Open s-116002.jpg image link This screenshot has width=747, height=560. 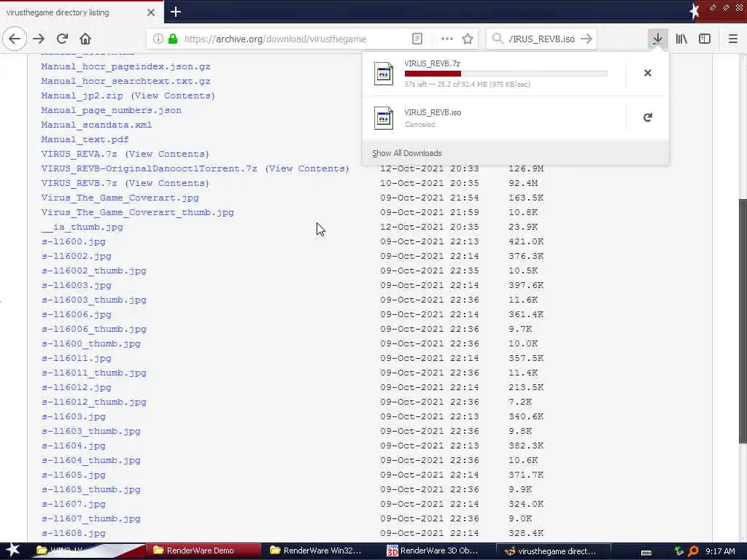click(76, 256)
